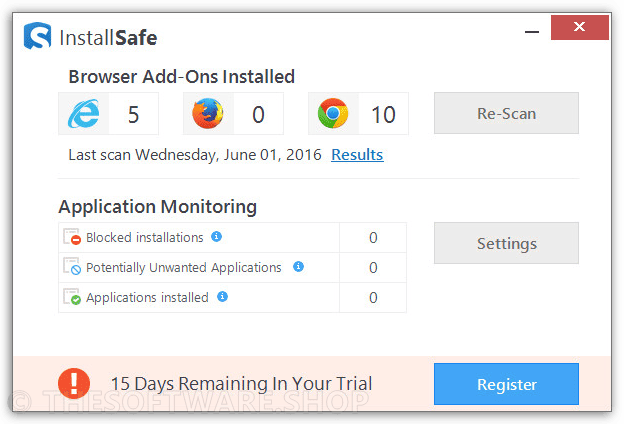Click the red trial warning exclamation icon
Screen dimensions: 624x424
tap(74, 383)
